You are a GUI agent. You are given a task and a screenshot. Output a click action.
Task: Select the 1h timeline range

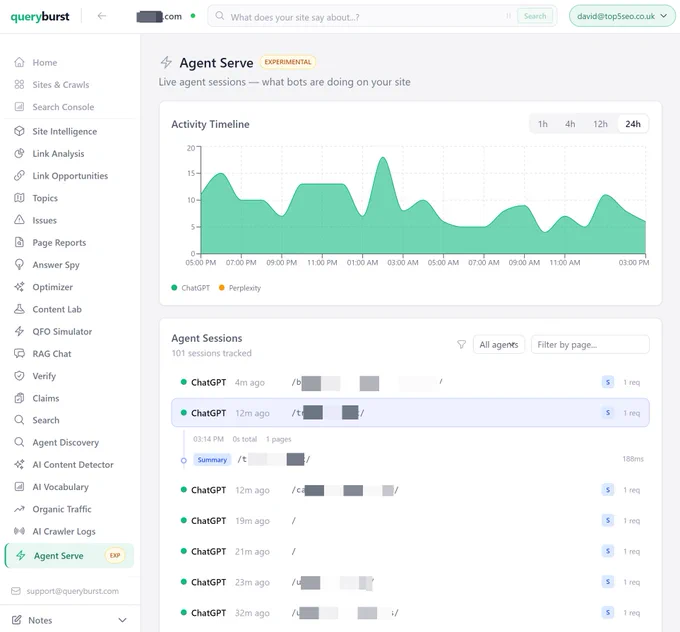[543, 124]
